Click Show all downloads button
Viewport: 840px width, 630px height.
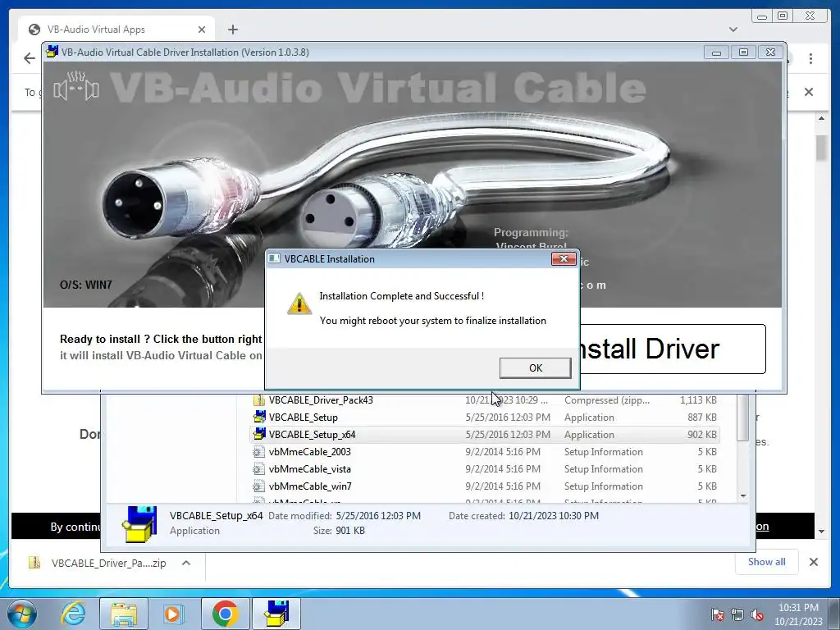click(767, 562)
